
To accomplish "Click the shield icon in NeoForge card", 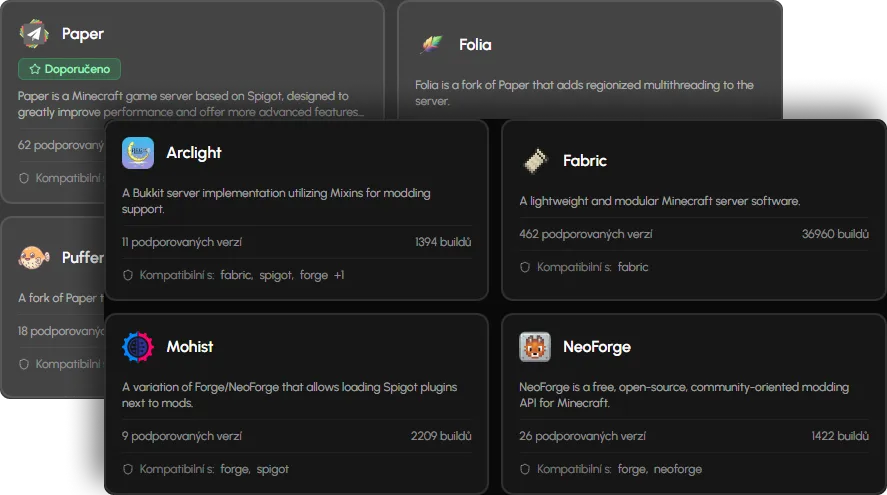I will click(x=525, y=469).
